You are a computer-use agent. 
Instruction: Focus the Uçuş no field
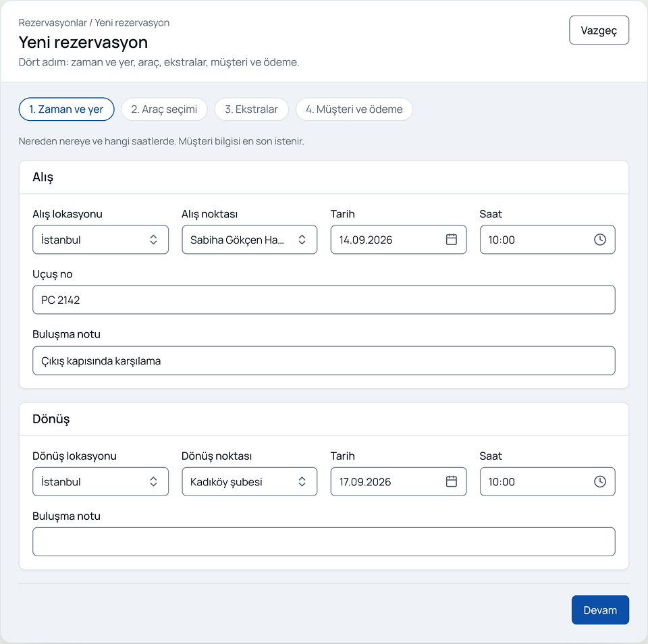(x=323, y=300)
